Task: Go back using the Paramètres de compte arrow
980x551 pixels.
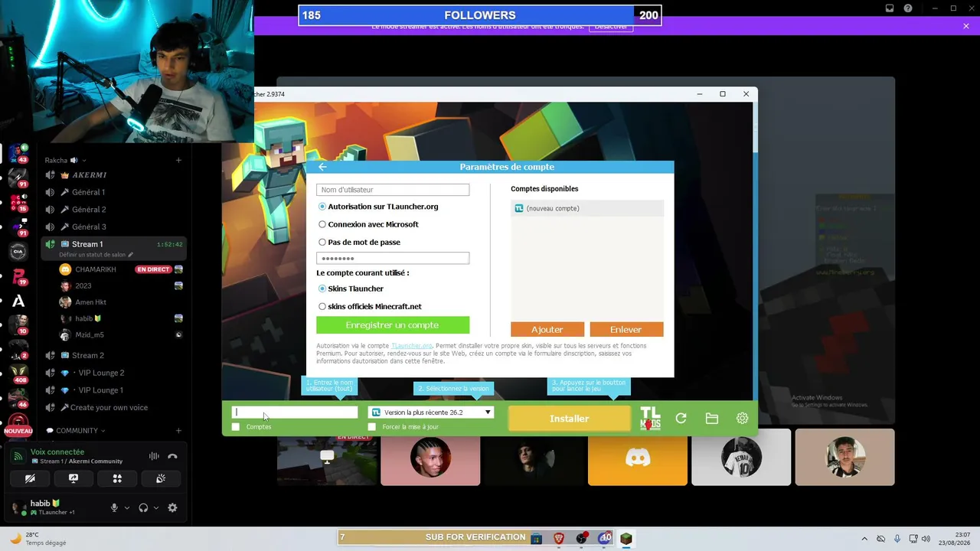Action: (322, 167)
